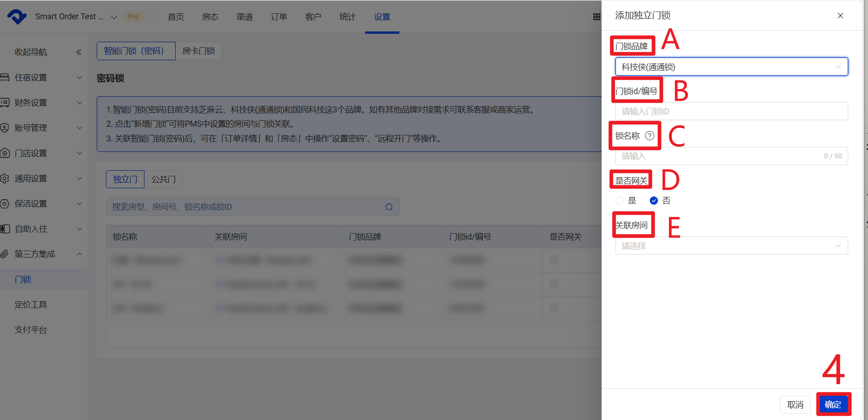Close the 添加独立门锁 panel with X
The image size is (868, 420).
(840, 16)
